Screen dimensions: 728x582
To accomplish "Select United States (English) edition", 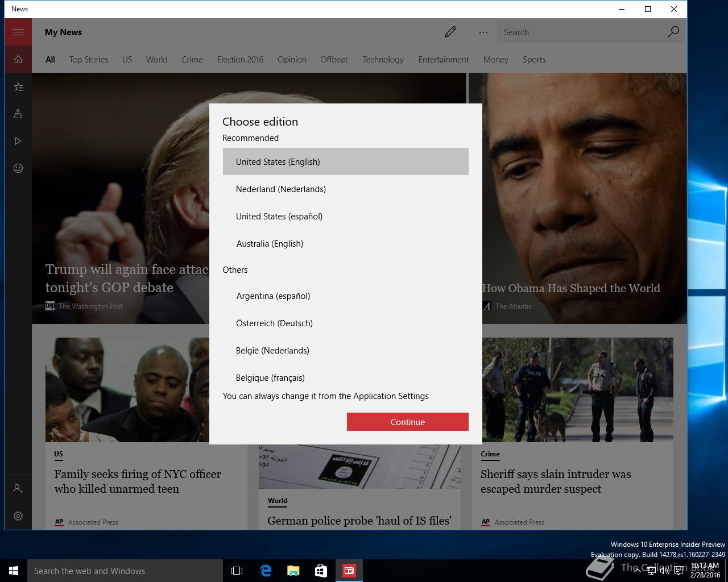I will 346,161.
